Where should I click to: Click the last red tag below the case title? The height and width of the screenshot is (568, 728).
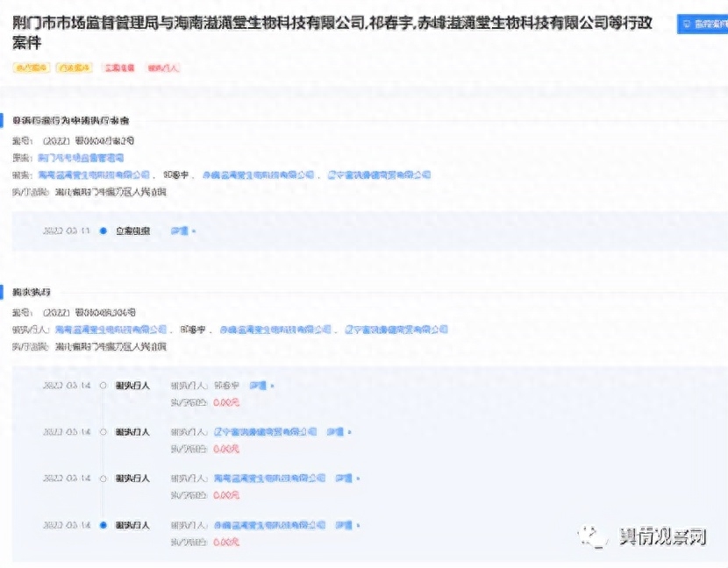pyautogui.click(x=163, y=67)
